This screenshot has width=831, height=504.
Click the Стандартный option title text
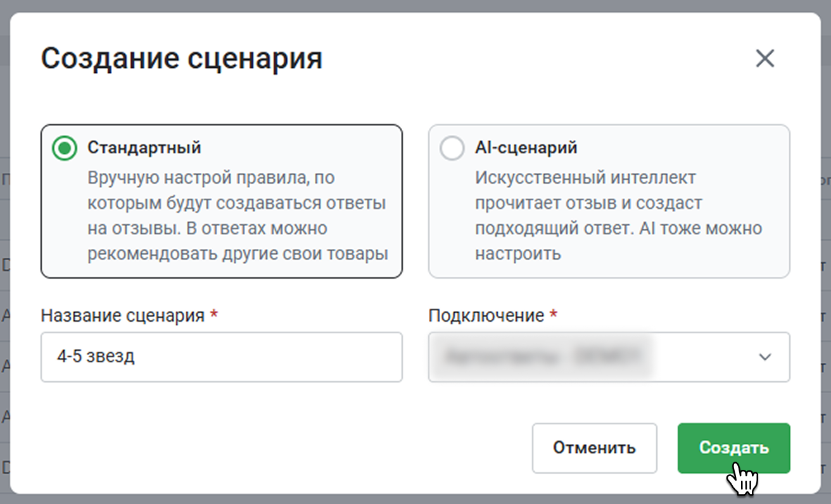tap(144, 148)
